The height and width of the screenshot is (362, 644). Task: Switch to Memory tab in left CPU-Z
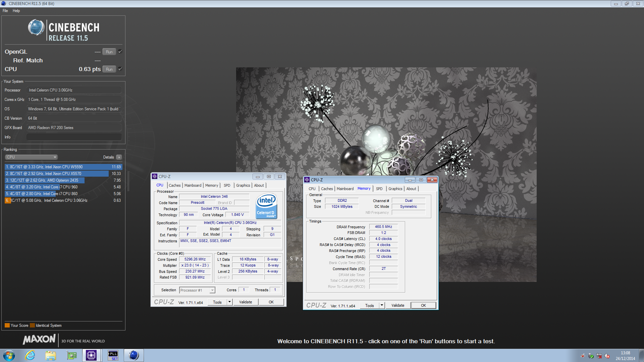point(212,185)
